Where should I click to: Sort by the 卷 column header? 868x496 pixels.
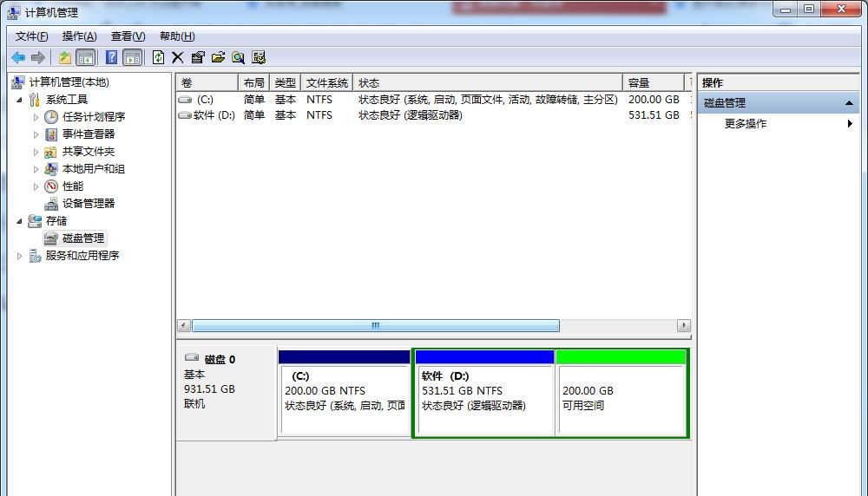click(x=207, y=83)
